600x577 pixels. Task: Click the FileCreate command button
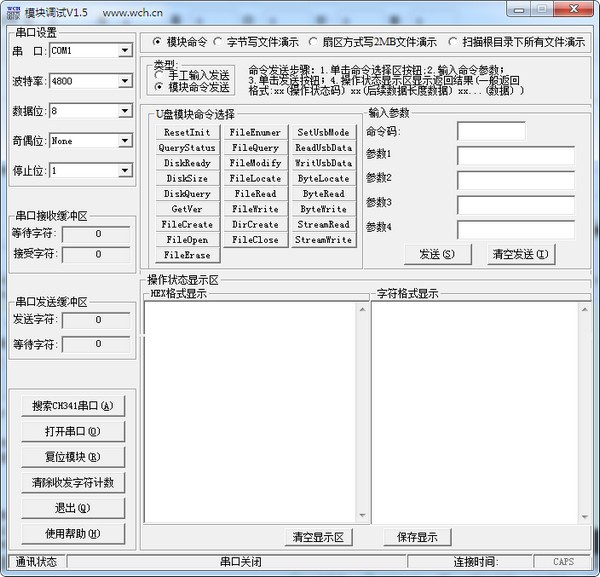[188, 224]
